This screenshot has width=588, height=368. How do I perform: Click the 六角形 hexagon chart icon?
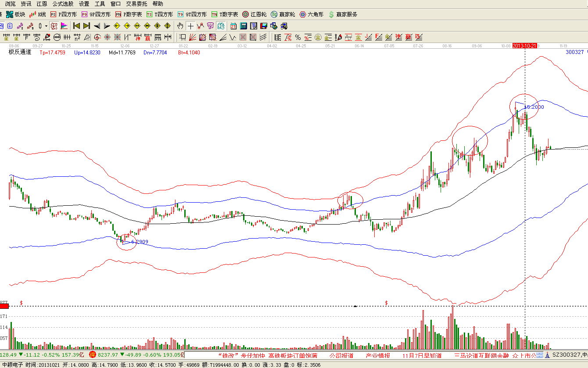coord(311,14)
